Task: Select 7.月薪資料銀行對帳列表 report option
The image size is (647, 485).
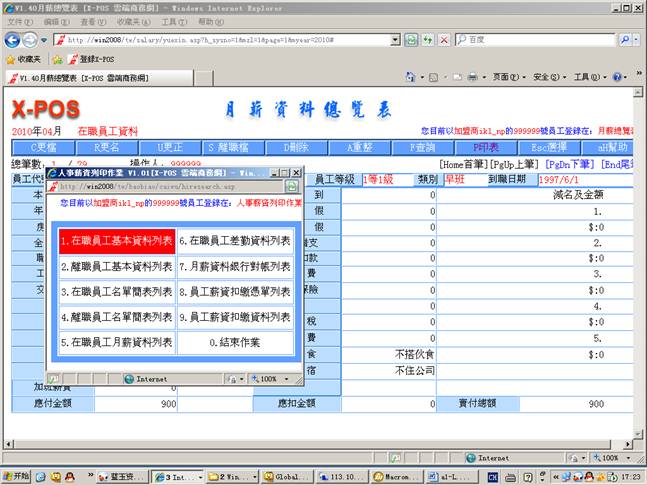Action: tap(237, 267)
